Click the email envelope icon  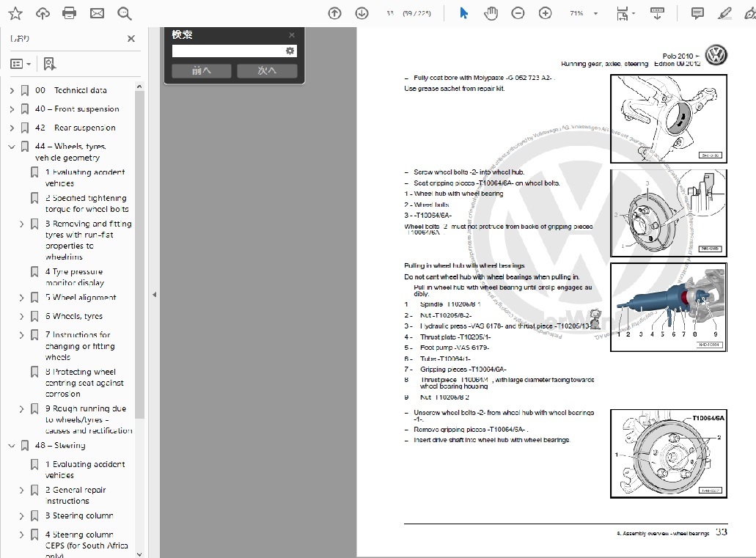97,13
